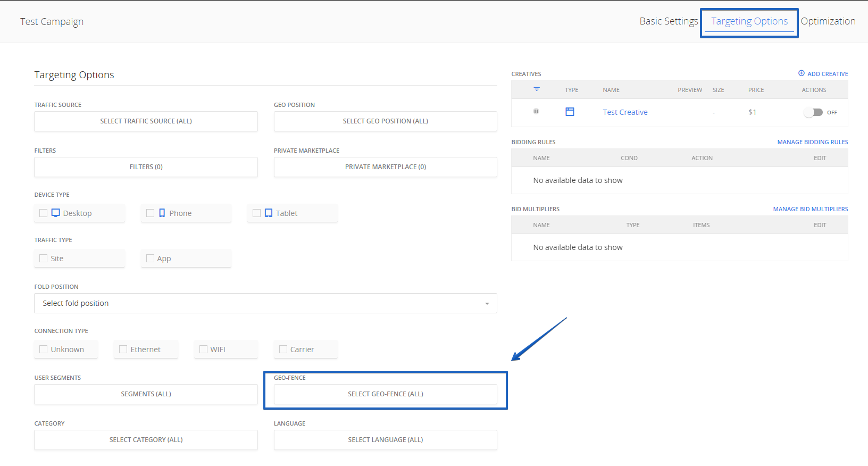Click the Price column header in Creatives
This screenshot has width=868, height=466.
(756, 90)
